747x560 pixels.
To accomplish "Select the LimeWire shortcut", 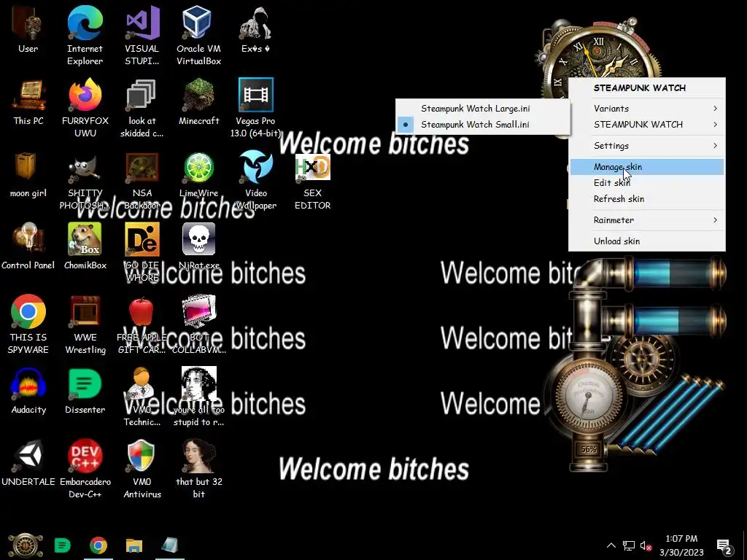I will (198, 174).
